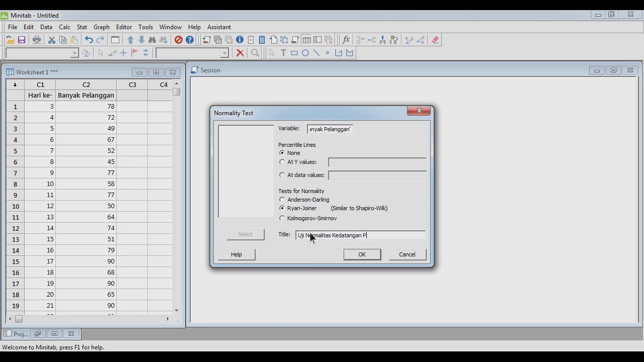Select the Kolmogorov-Smirnov normality test

pos(282,218)
